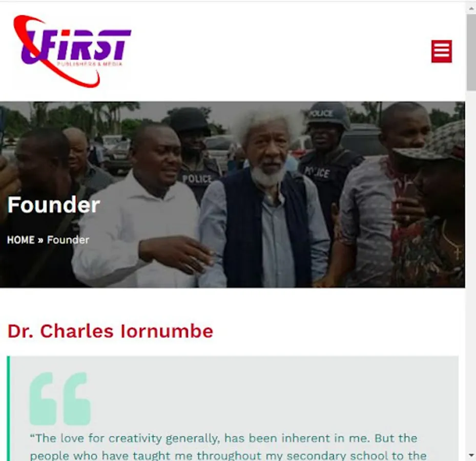The width and height of the screenshot is (476, 461).
Task: Click the vertical scrollbar thumb
Action: coord(471,52)
